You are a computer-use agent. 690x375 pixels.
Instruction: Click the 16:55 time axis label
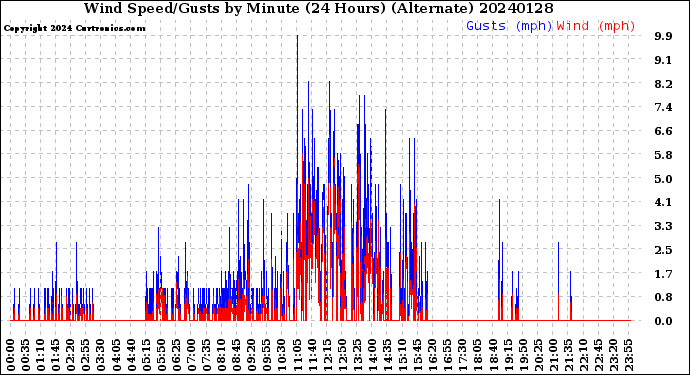[448, 354]
